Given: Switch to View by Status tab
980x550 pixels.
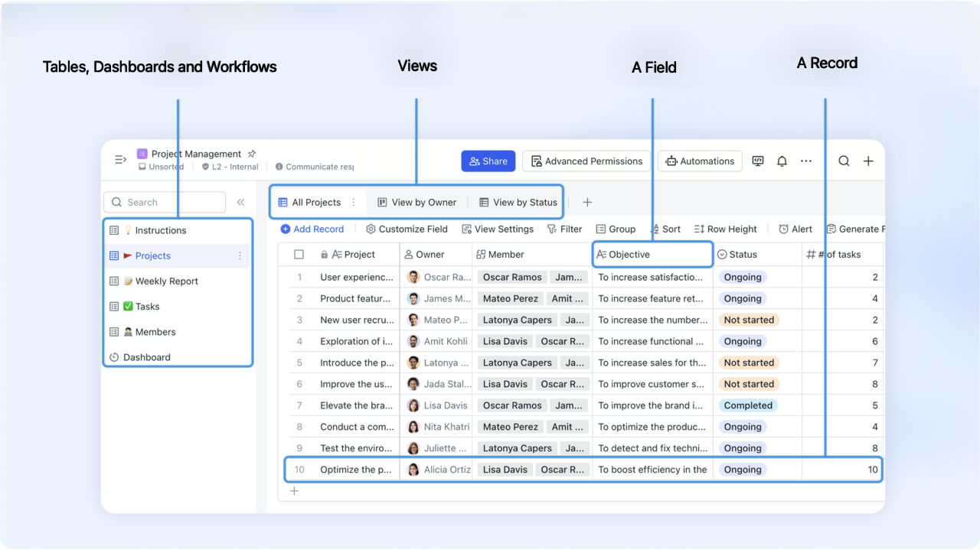Looking at the screenshot, I should tap(518, 203).
